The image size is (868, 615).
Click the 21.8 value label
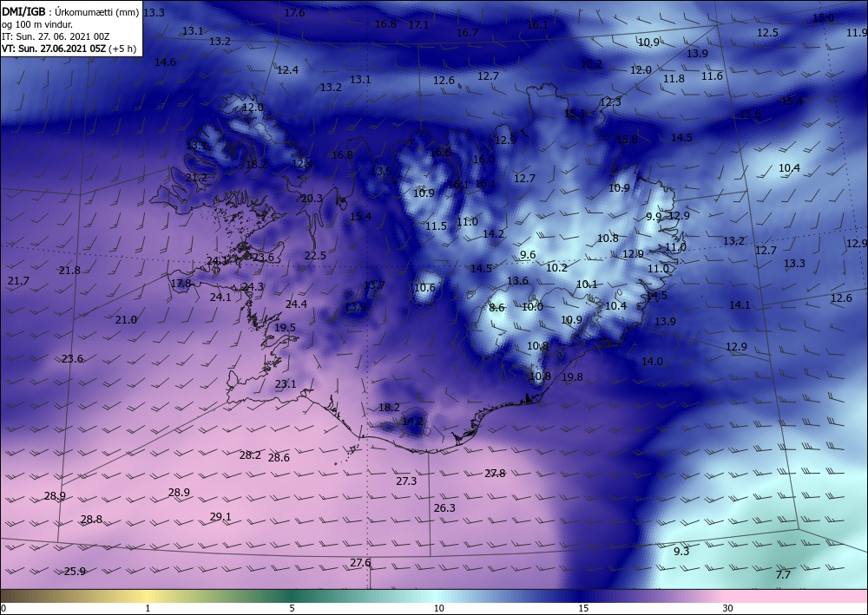(x=69, y=271)
